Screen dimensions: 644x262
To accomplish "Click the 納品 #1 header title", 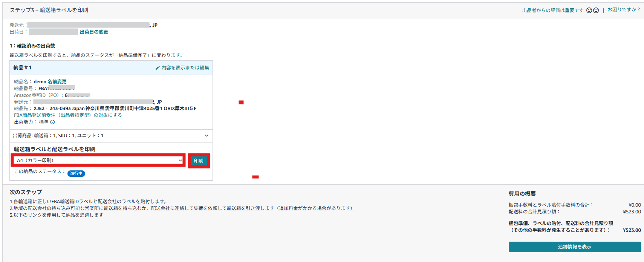I will pos(22,68).
